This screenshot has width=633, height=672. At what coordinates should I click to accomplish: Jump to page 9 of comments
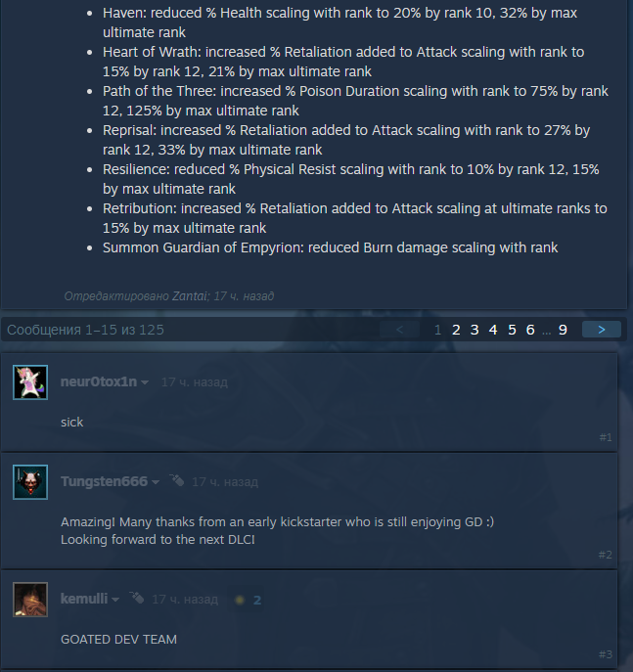pyautogui.click(x=563, y=330)
